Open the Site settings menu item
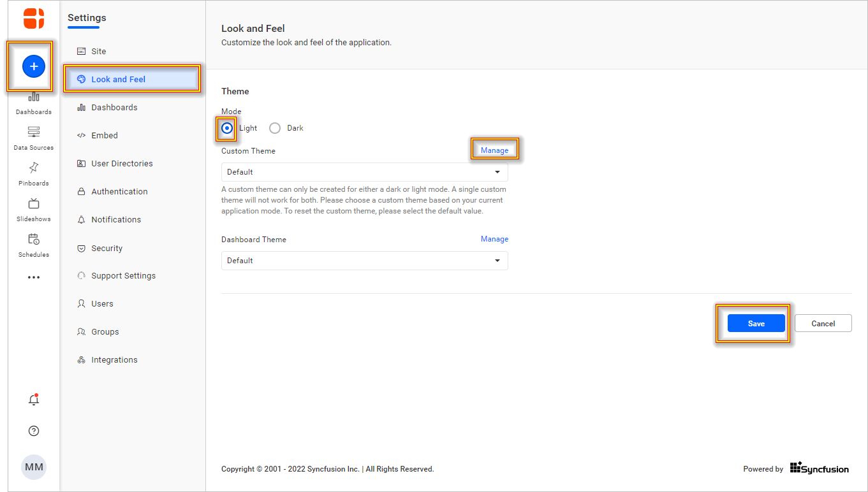 pyautogui.click(x=99, y=51)
